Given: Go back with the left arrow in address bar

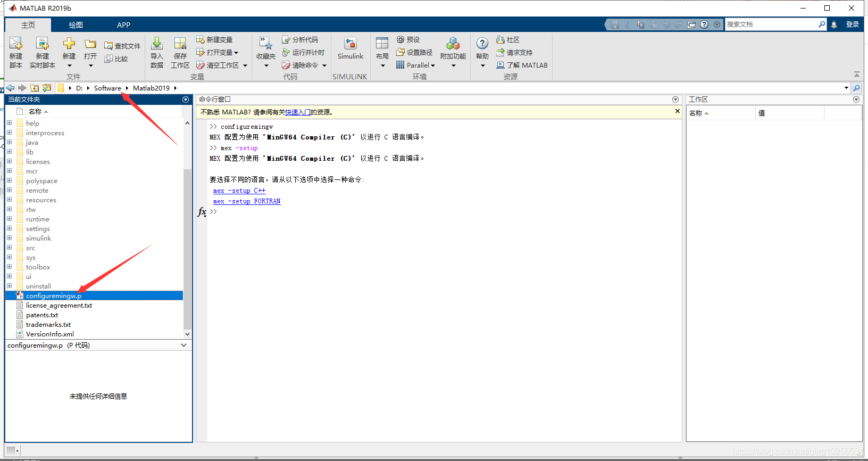Looking at the screenshot, I should (x=11, y=88).
